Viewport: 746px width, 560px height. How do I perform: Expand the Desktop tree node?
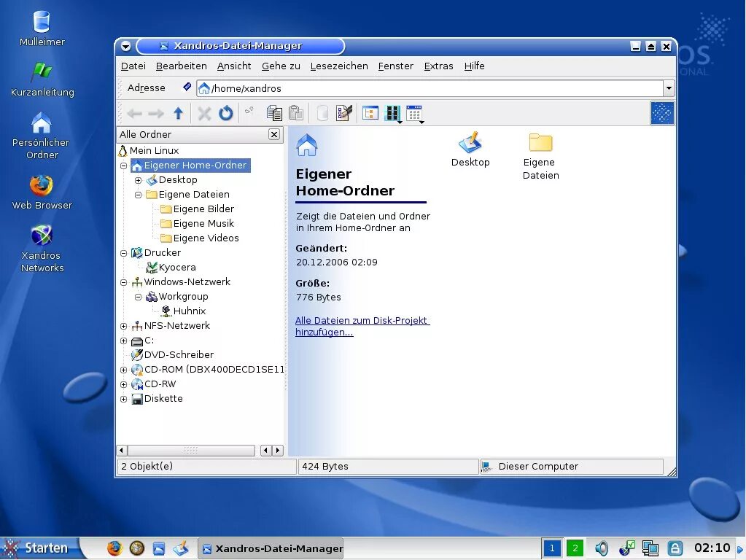(138, 180)
